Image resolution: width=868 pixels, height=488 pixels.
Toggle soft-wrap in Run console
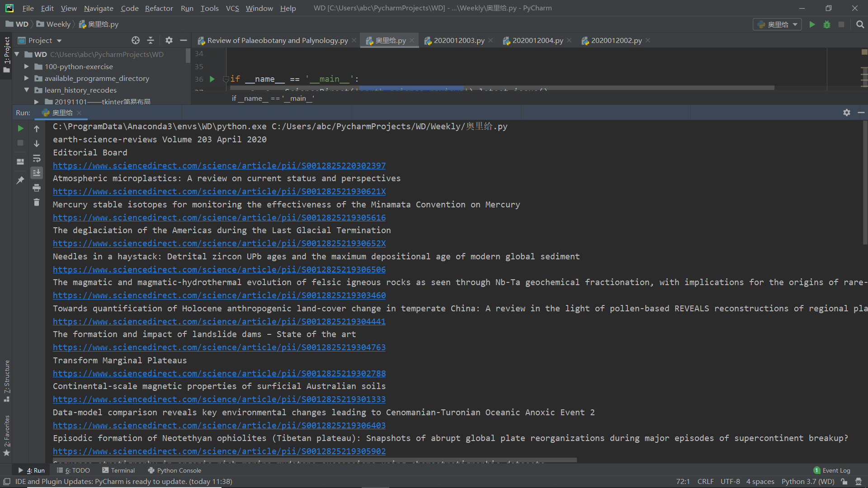37,159
